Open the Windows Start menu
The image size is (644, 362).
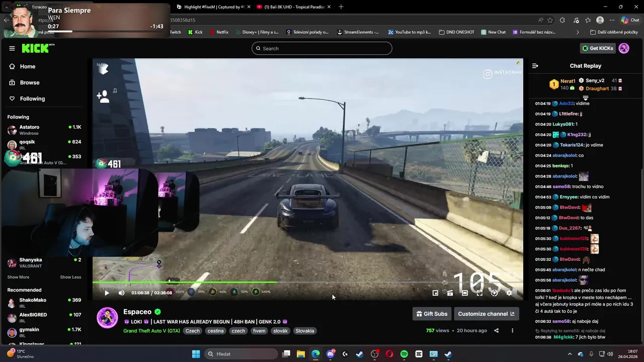tap(196, 354)
